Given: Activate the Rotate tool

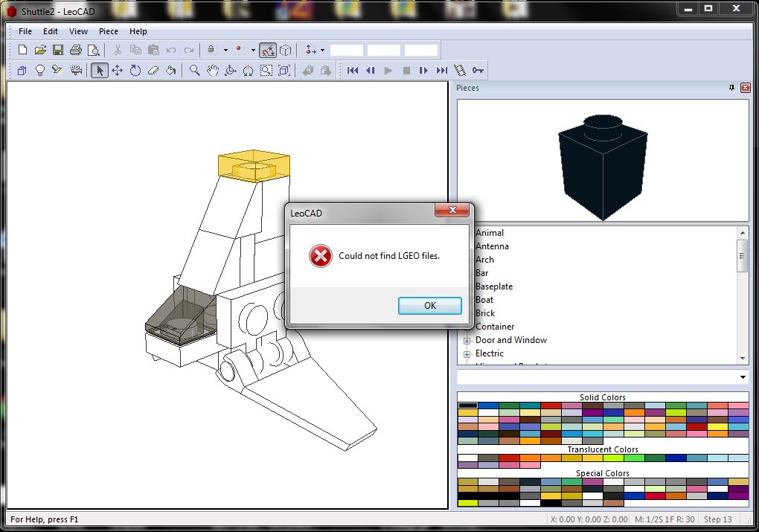Looking at the screenshot, I should coord(135,71).
